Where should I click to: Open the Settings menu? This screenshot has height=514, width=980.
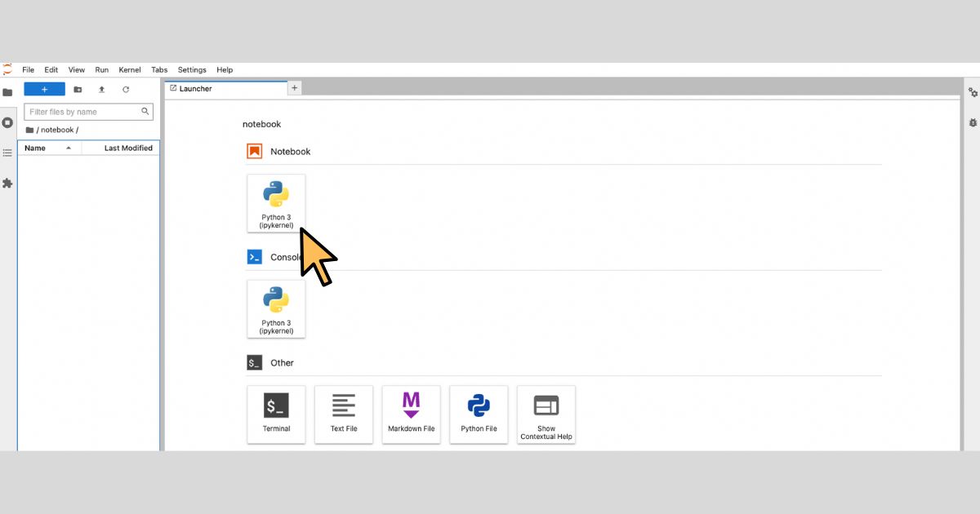[x=192, y=70]
